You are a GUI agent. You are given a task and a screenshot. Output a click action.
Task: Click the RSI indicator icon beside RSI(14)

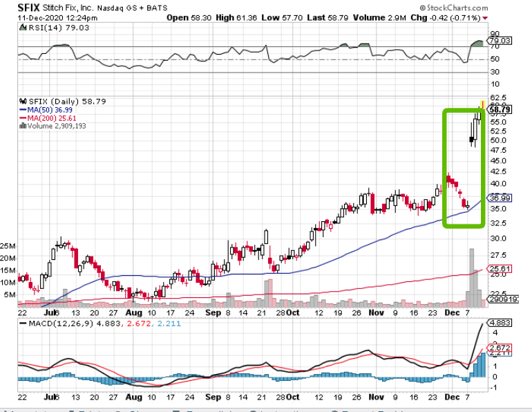click(x=23, y=28)
